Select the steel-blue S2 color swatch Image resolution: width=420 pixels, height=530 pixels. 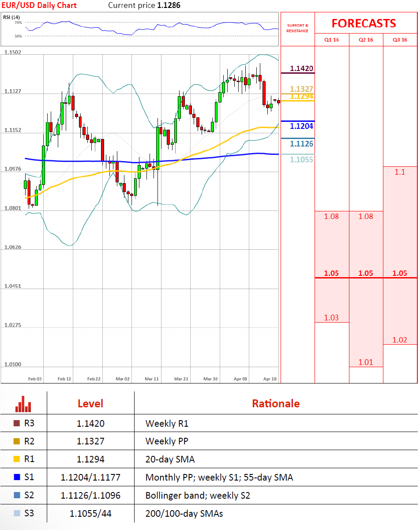(x=17, y=495)
